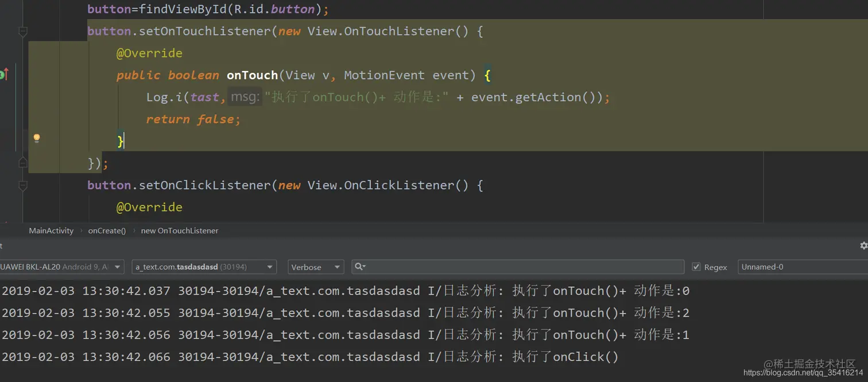Screen dimensions: 868x382
Task: Click the onTouch method name in code
Action: [x=252, y=75]
